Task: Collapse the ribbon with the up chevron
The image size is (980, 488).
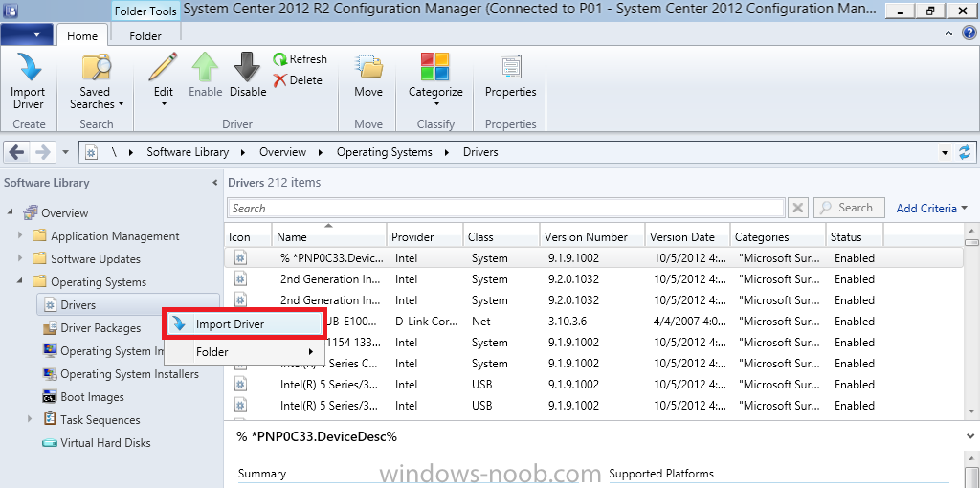Action: 949,35
